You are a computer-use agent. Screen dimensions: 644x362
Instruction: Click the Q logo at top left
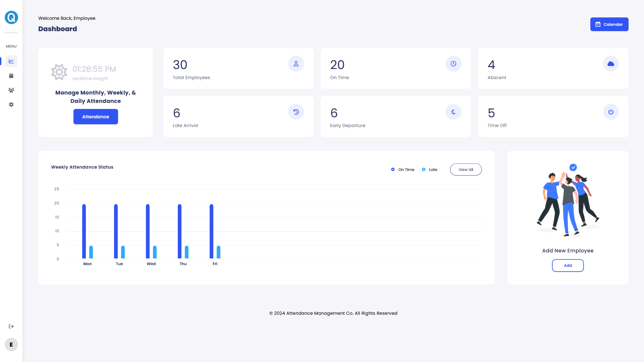[11, 17]
